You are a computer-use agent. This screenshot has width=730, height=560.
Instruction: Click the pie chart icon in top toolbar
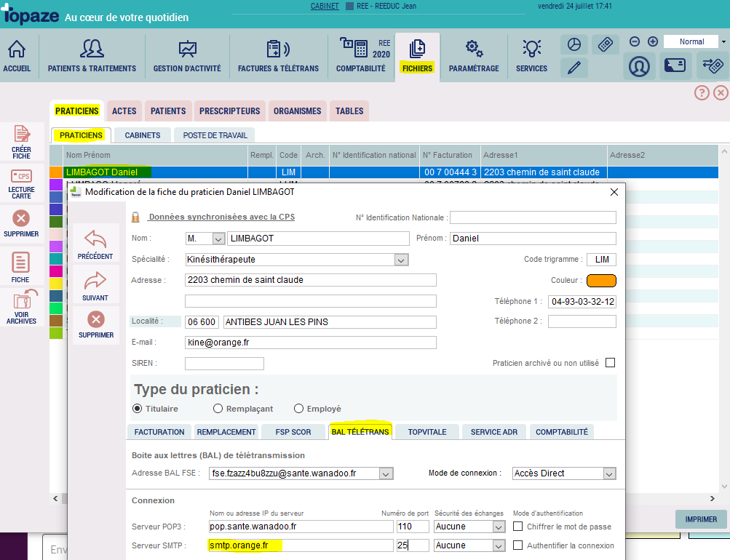[574, 44]
